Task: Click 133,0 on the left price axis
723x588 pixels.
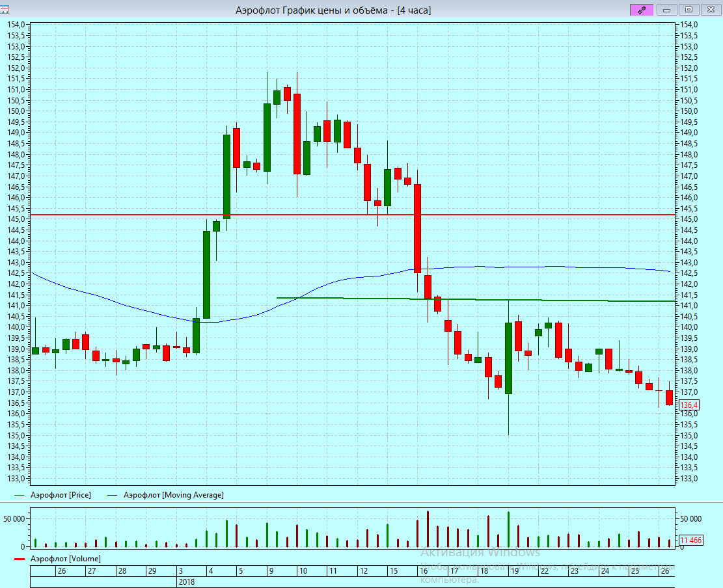Action: [x=16, y=479]
